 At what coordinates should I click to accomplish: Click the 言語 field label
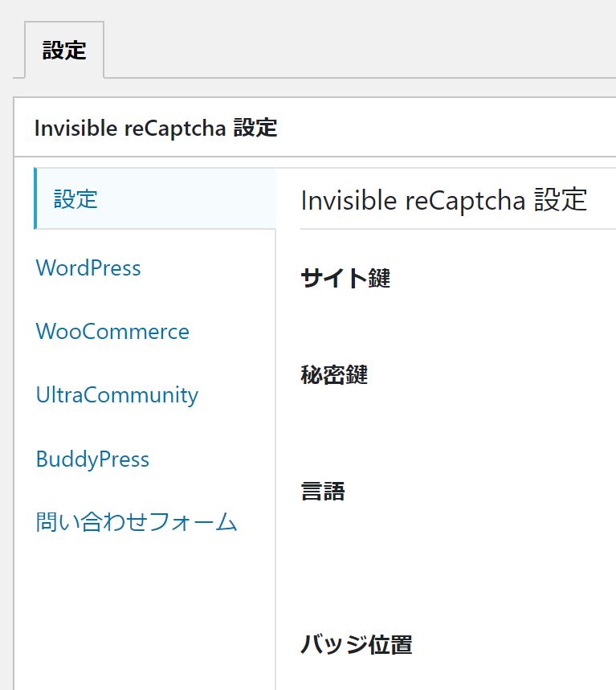(x=323, y=491)
